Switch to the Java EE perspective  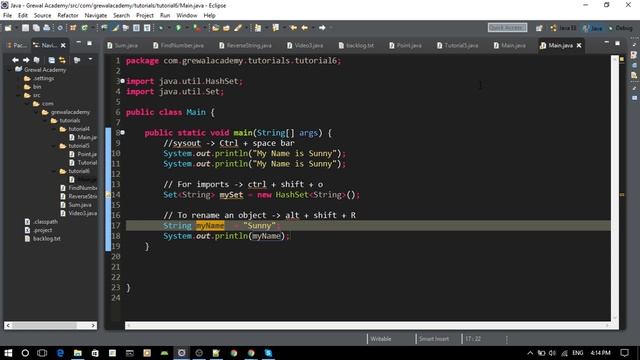[563, 28]
